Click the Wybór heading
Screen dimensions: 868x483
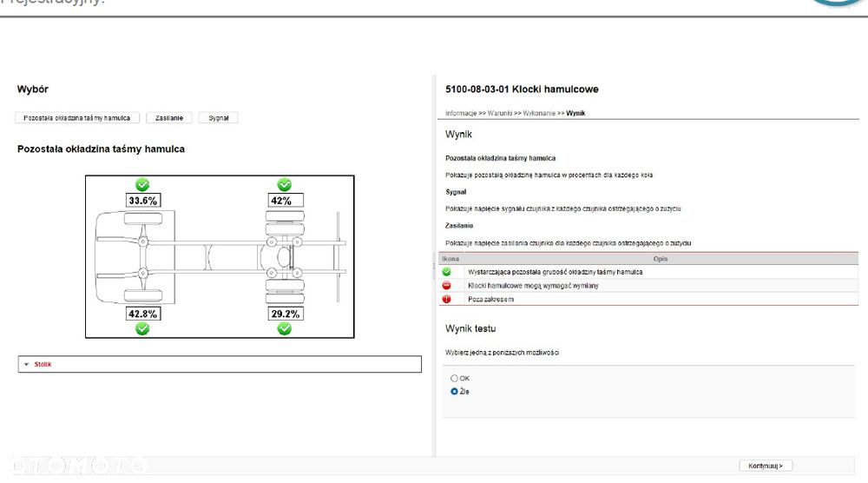point(33,89)
